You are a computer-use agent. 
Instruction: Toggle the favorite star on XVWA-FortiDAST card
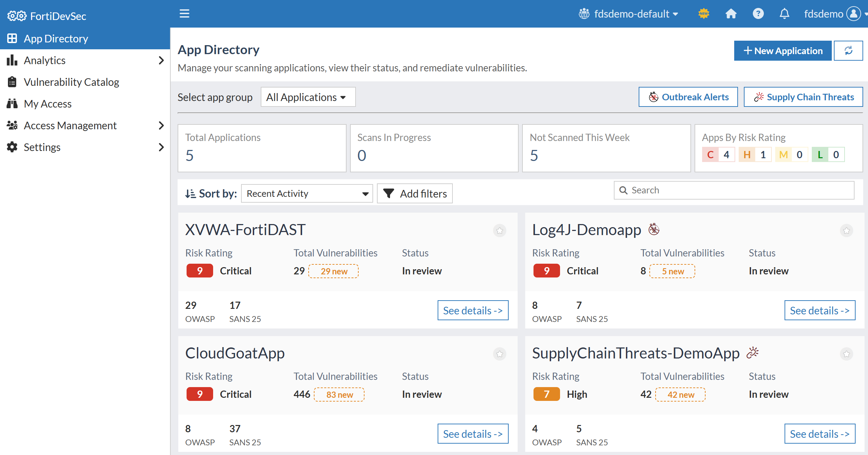coord(499,231)
